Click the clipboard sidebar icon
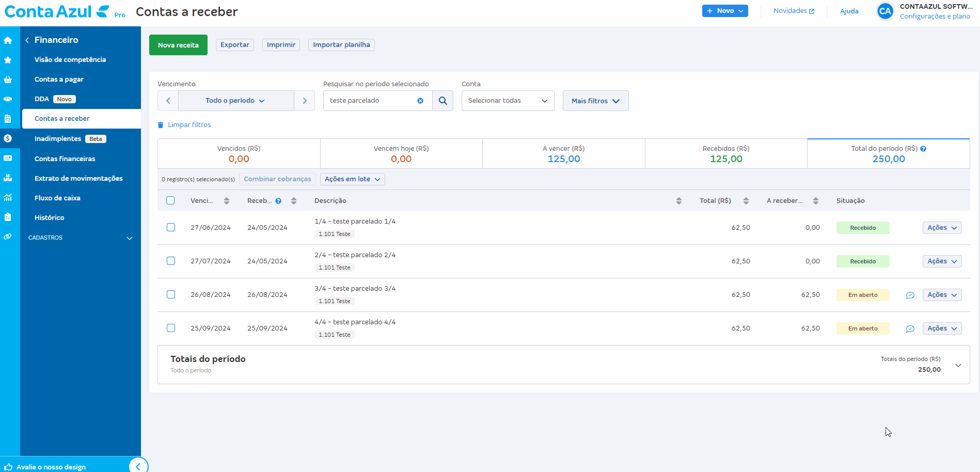Screen dimensions: 980x472 click(8, 217)
